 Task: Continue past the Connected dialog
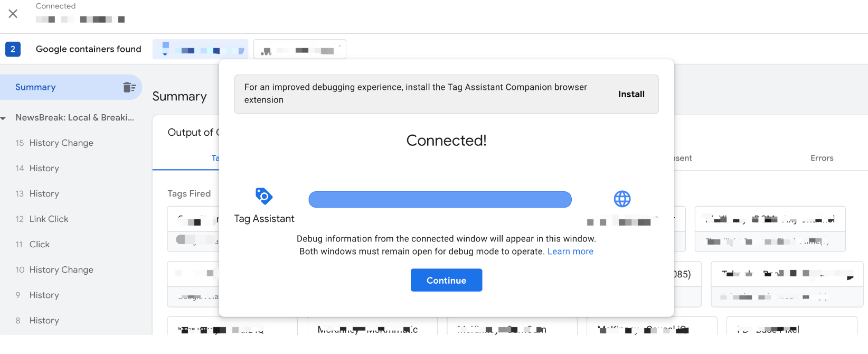pos(446,280)
